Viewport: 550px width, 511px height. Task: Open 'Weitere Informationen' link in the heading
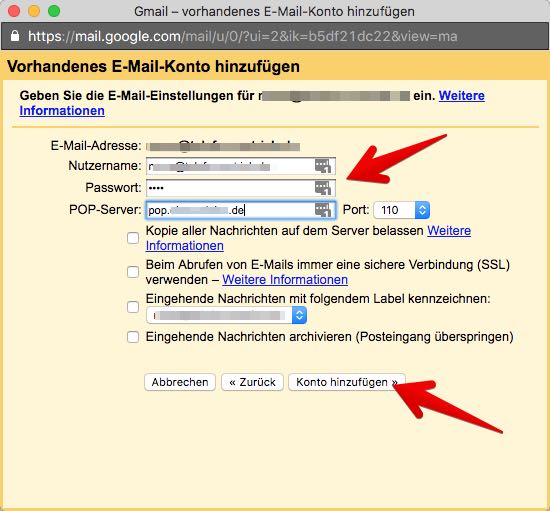coord(462,95)
